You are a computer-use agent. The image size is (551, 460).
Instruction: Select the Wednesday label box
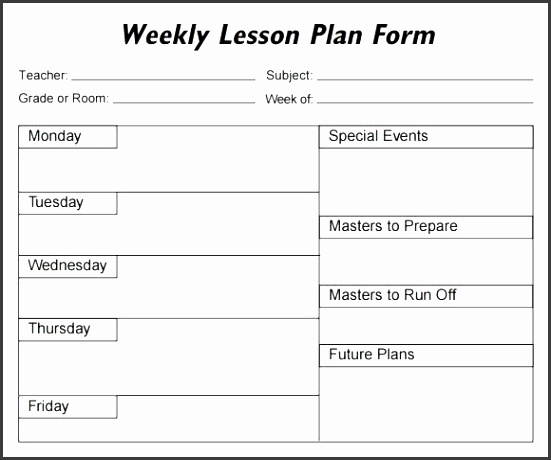[x=68, y=266]
